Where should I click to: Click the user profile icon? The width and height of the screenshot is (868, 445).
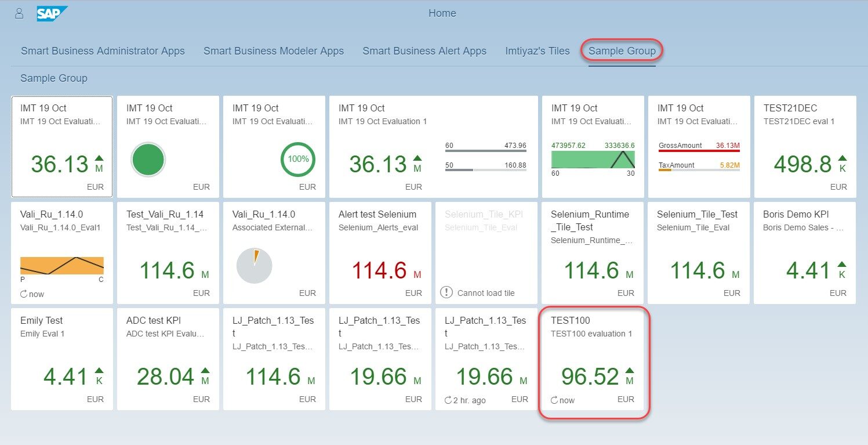(19, 13)
